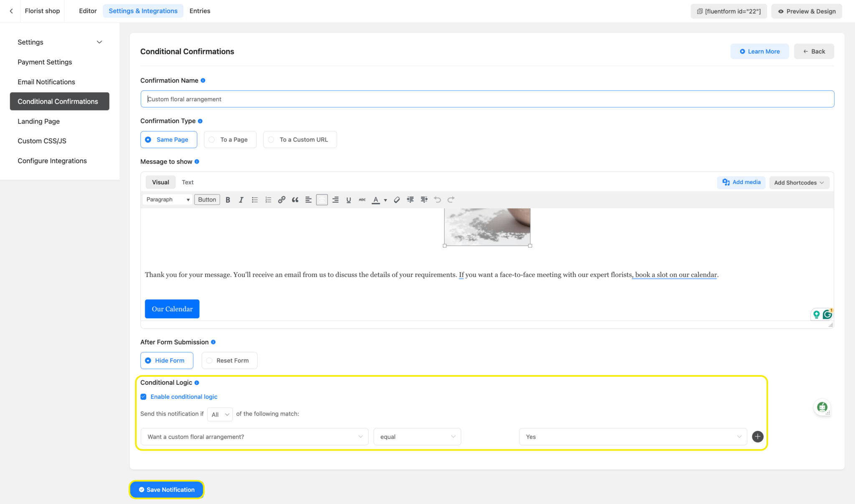
Task: Apply italic formatting in editor
Action: point(241,200)
